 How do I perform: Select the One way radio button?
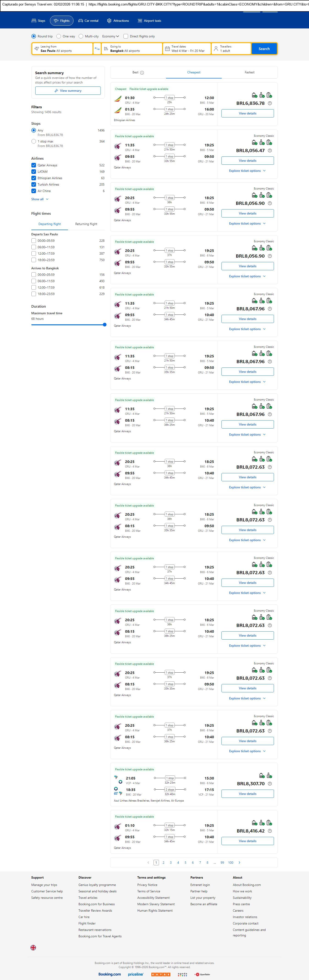click(x=59, y=36)
